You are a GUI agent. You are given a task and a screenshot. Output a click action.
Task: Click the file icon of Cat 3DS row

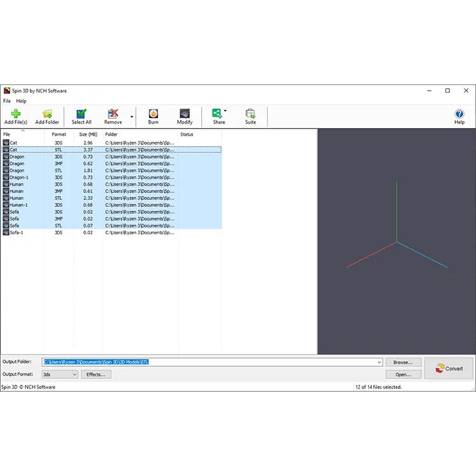(x=6, y=143)
